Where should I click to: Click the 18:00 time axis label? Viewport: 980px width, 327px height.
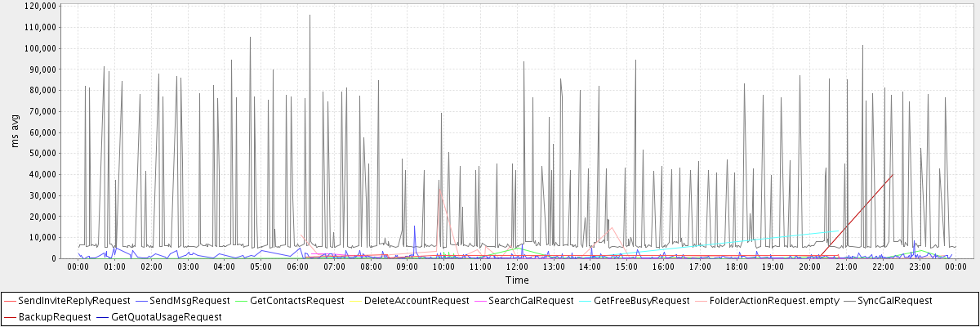(737, 267)
